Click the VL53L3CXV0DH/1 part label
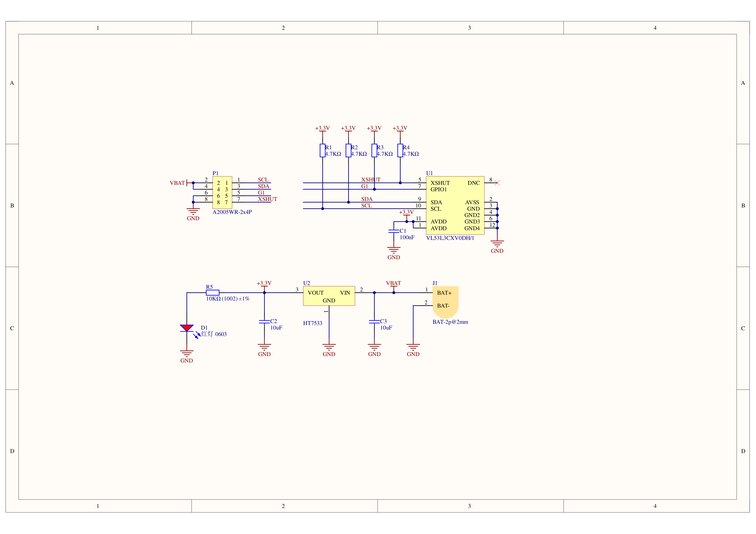 point(450,238)
